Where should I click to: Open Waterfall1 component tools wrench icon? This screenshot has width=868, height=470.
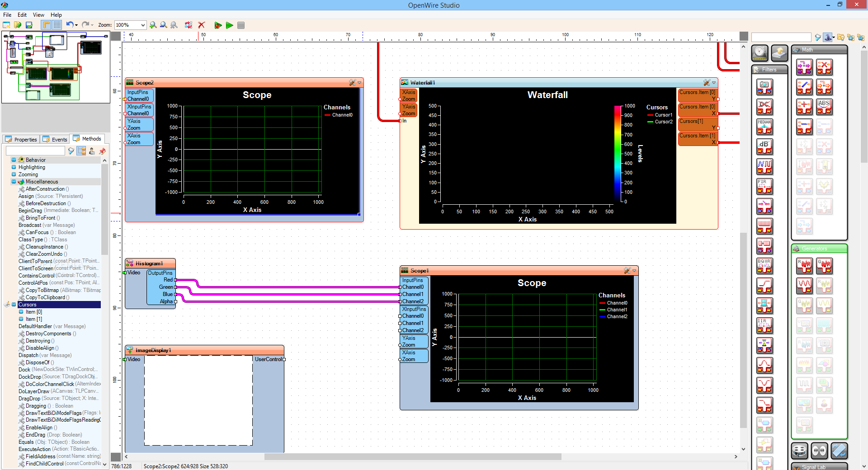[x=707, y=83]
